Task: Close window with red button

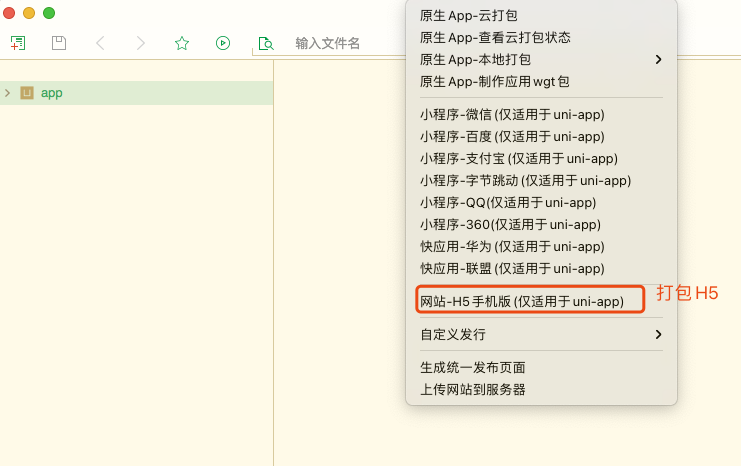Action: 9,13
